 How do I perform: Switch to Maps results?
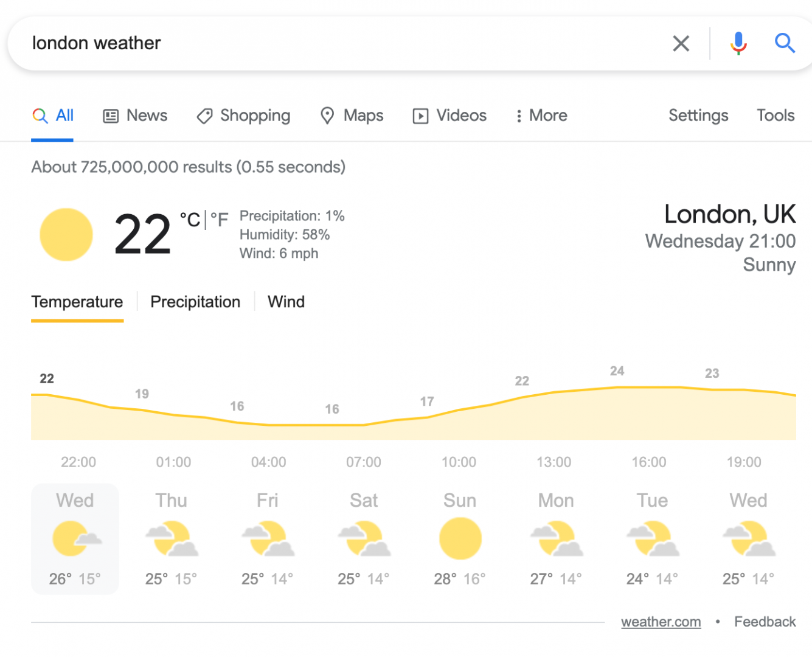click(352, 116)
